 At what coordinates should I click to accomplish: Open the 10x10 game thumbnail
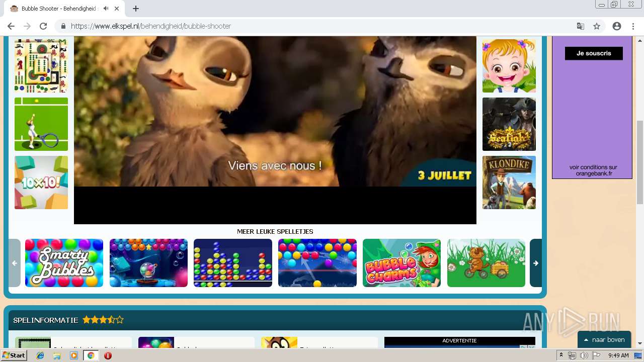click(x=41, y=183)
